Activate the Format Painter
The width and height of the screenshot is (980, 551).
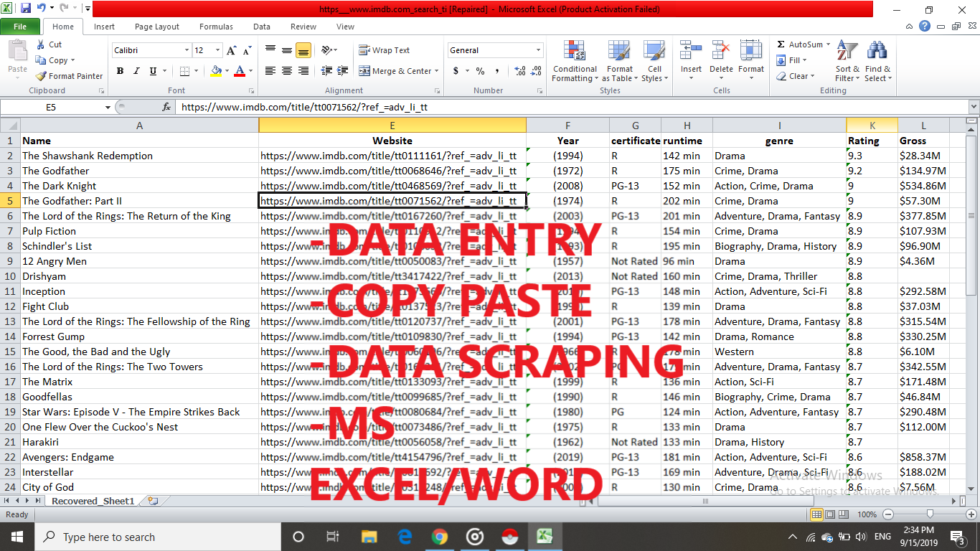pos(69,75)
